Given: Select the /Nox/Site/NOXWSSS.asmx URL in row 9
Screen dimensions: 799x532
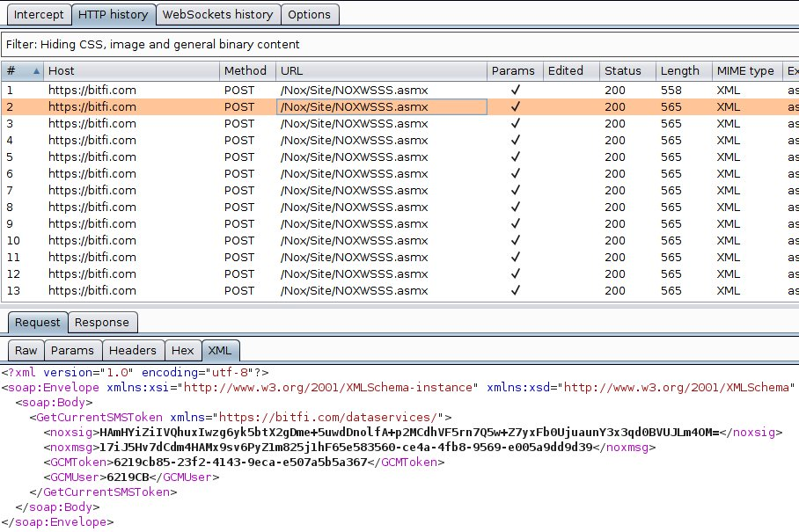Looking at the screenshot, I should pos(354,224).
